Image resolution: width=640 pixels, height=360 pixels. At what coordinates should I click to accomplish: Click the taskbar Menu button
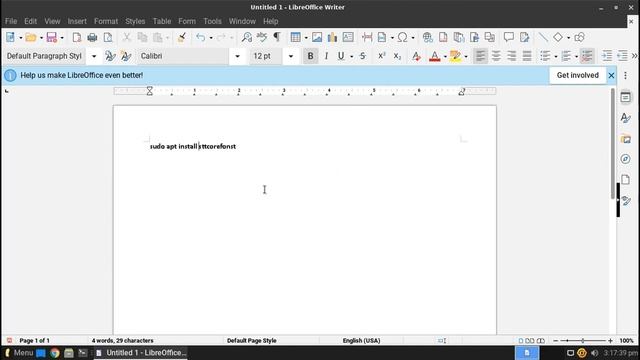pos(18,353)
